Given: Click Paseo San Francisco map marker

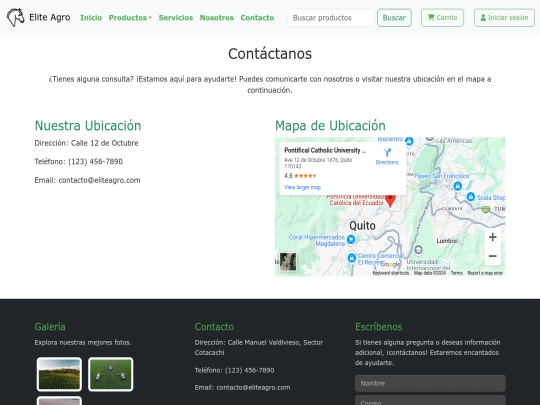Looking at the screenshot, I should tap(457, 186).
